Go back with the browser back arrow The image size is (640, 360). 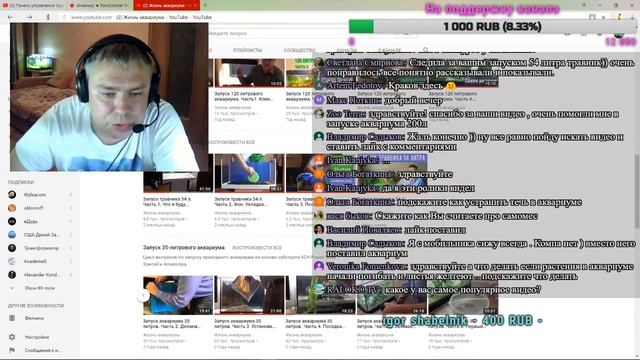(x=10, y=17)
